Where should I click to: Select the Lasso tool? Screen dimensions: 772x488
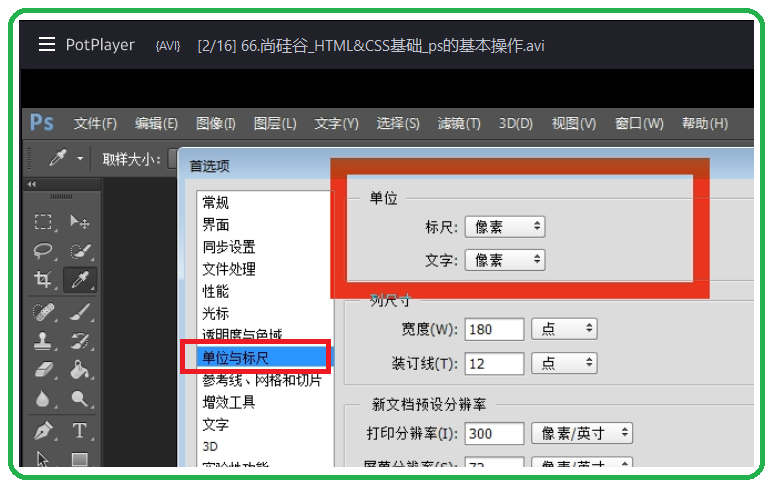(x=43, y=251)
